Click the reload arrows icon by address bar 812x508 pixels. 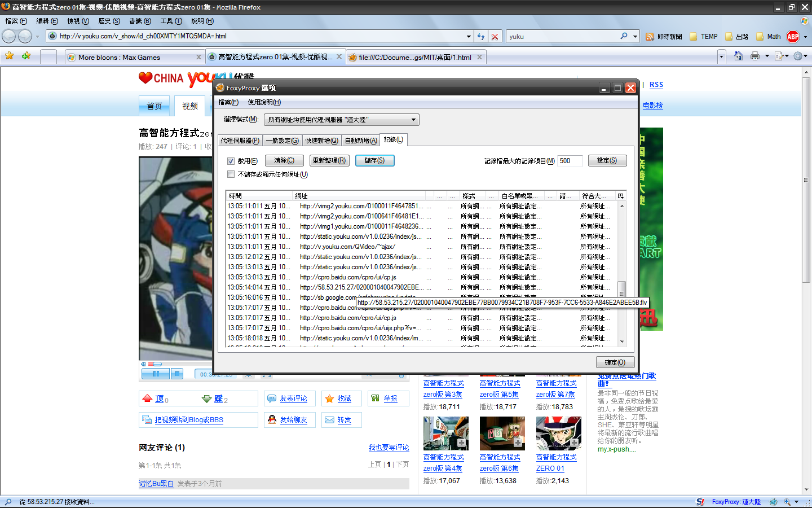[x=481, y=37]
